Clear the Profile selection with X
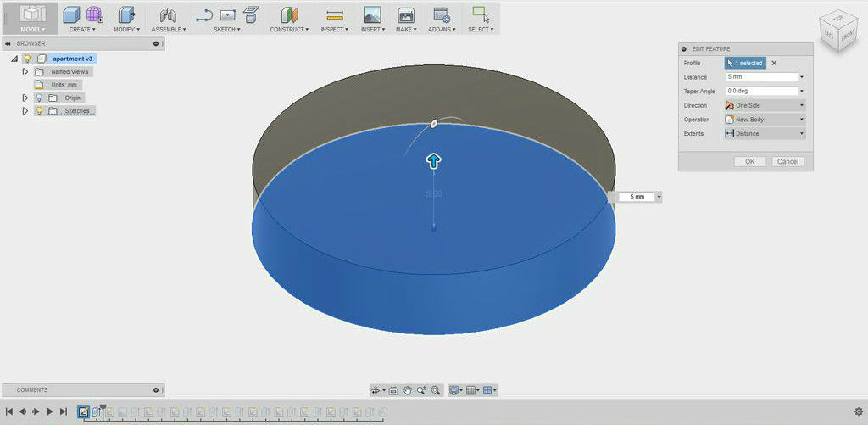The height and width of the screenshot is (425, 868). tap(774, 63)
